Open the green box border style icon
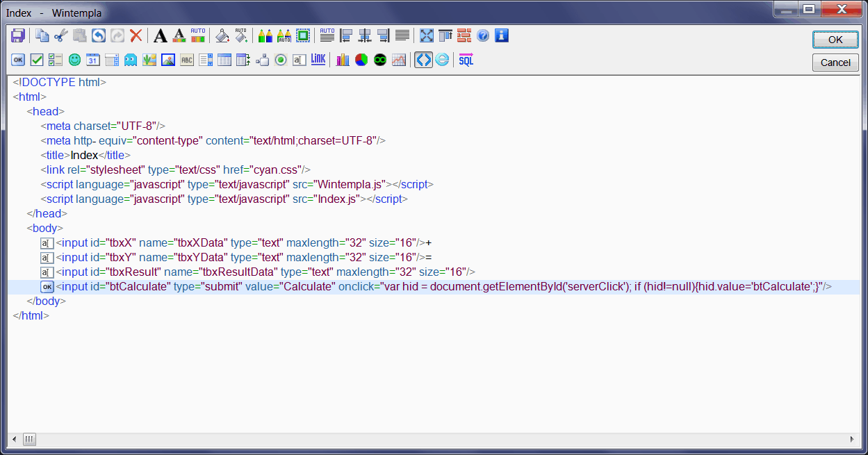Viewport: 868px width, 455px height. (x=303, y=35)
